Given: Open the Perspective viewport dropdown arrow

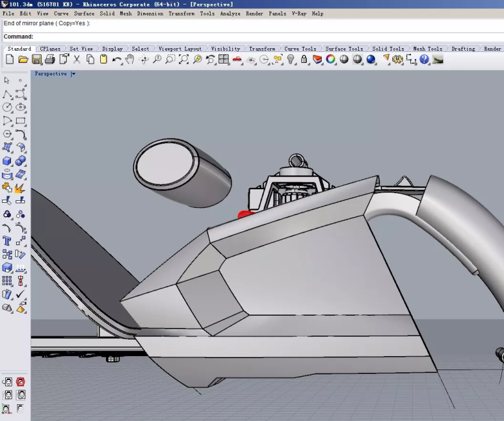Looking at the screenshot, I should click(x=73, y=74).
